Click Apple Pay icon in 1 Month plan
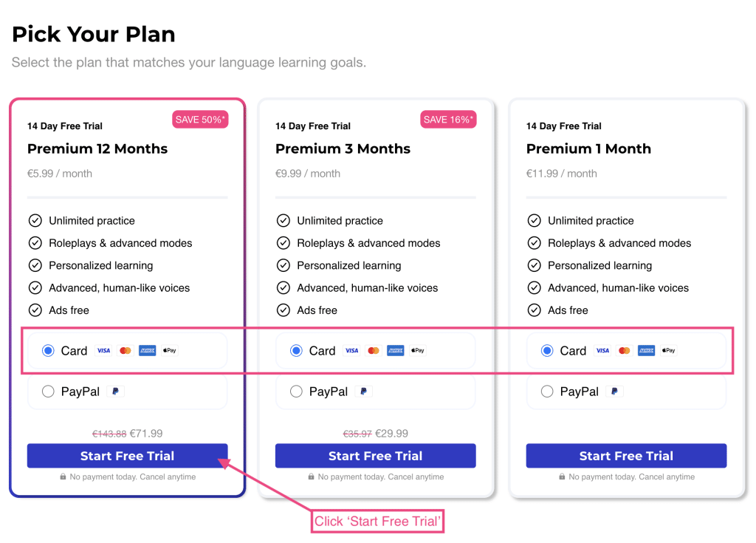Viewport: 756px width, 543px height. 669,351
